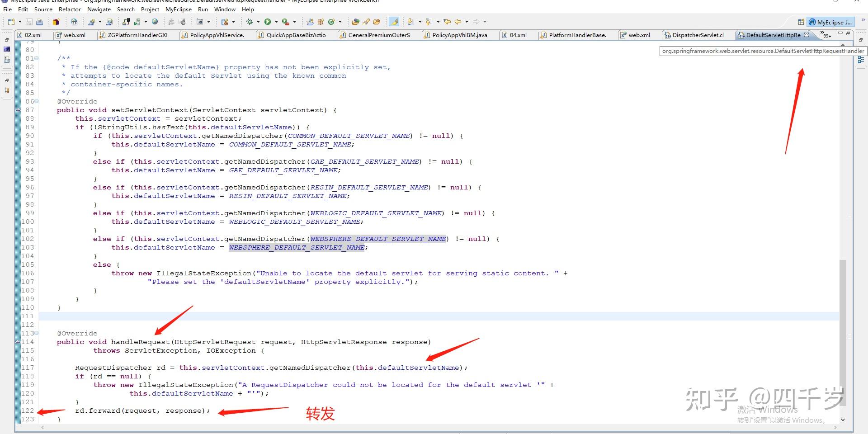Collapse the setServletContext method at line 86
The width and height of the screenshot is (868, 434).
(37, 101)
